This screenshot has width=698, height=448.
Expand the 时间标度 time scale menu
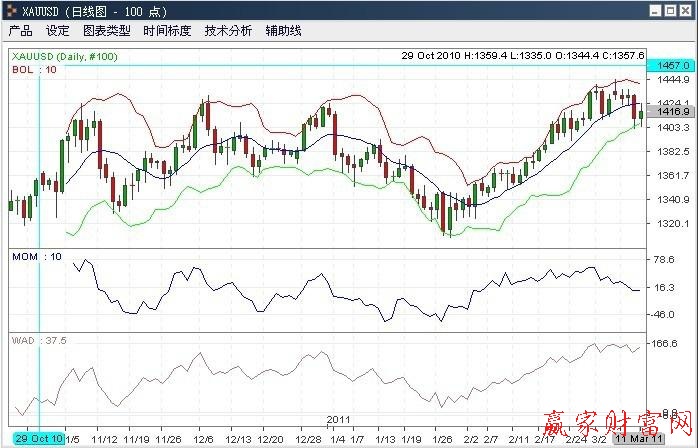pyautogui.click(x=167, y=31)
